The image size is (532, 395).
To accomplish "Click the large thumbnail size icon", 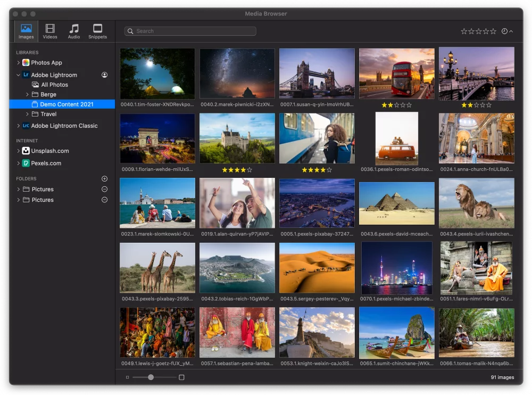I will coord(181,377).
